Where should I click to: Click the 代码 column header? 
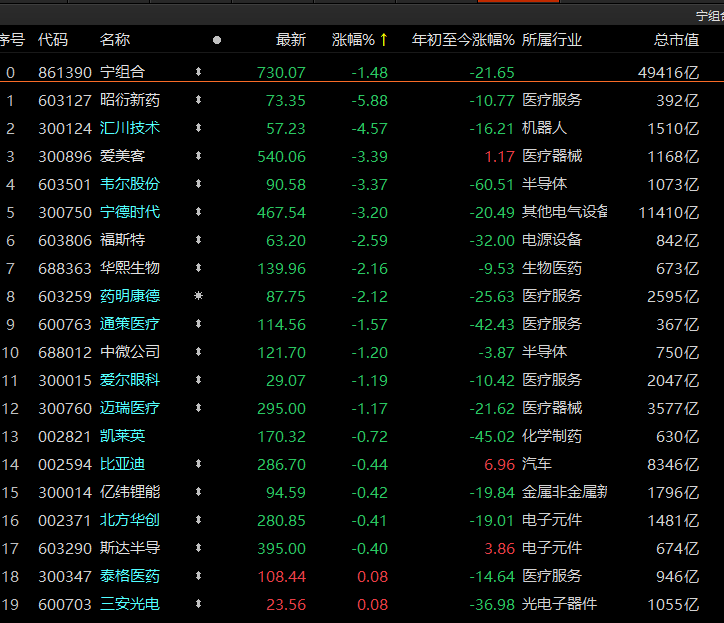tap(53, 40)
